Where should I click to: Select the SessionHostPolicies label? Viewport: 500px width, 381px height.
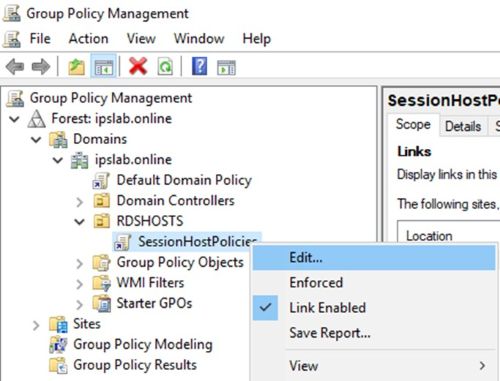pos(198,241)
